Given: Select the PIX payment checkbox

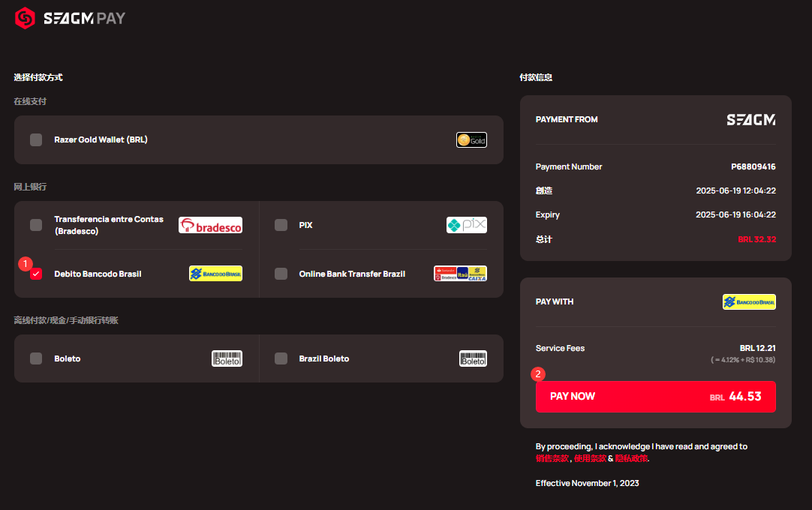Looking at the screenshot, I should click(281, 225).
